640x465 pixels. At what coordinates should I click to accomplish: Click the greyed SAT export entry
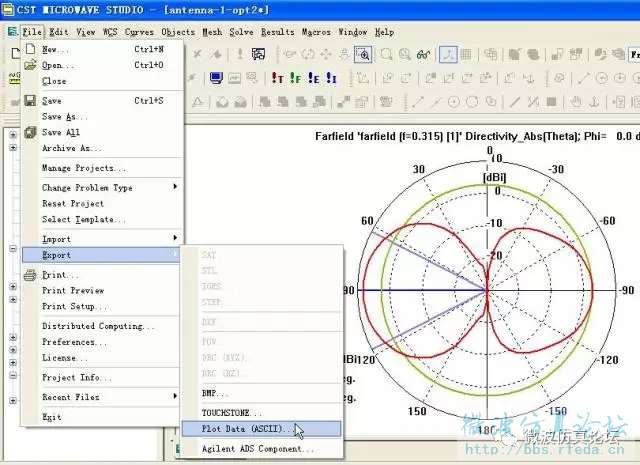coord(261,255)
